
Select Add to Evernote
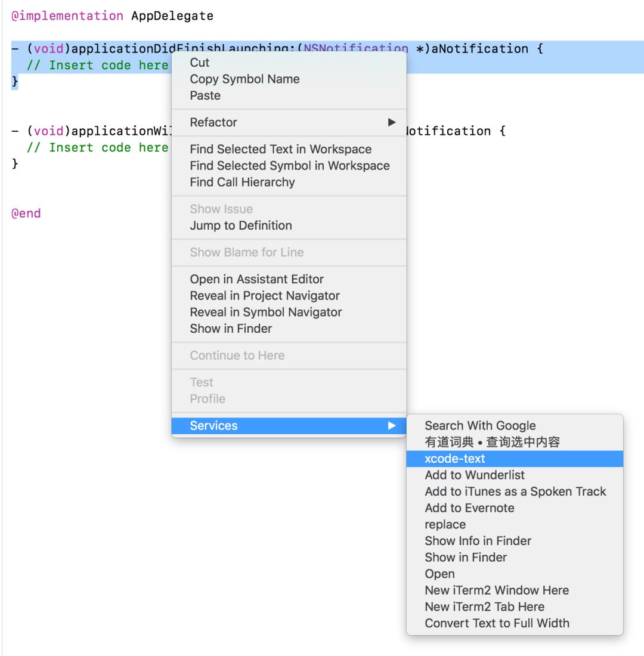pyautogui.click(x=469, y=508)
